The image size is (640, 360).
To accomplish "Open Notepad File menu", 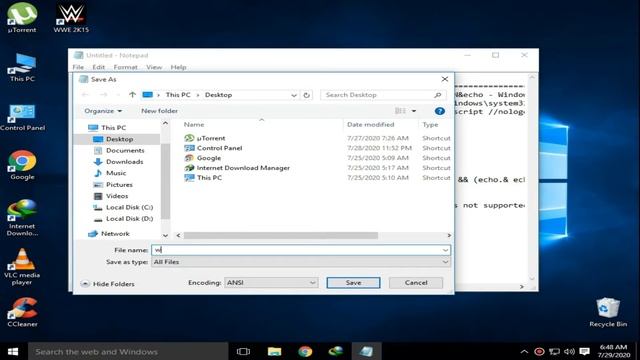I will pyautogui.click(x=78, y=67).
